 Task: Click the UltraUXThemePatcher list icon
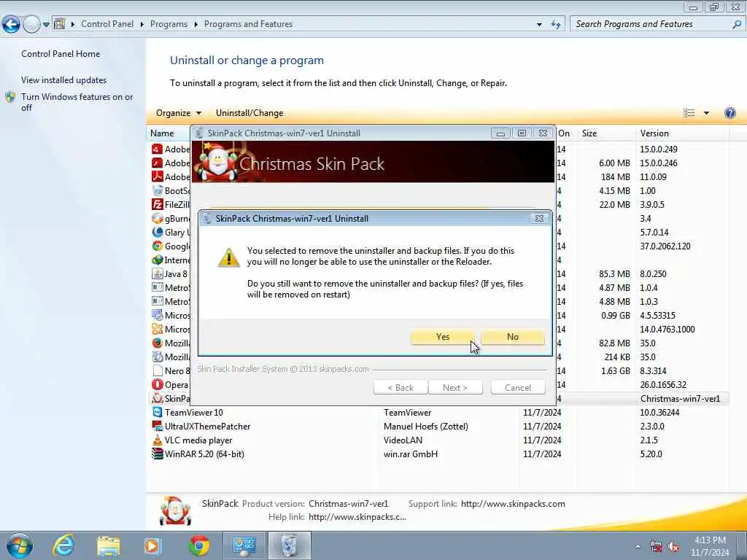click(158, 426)
